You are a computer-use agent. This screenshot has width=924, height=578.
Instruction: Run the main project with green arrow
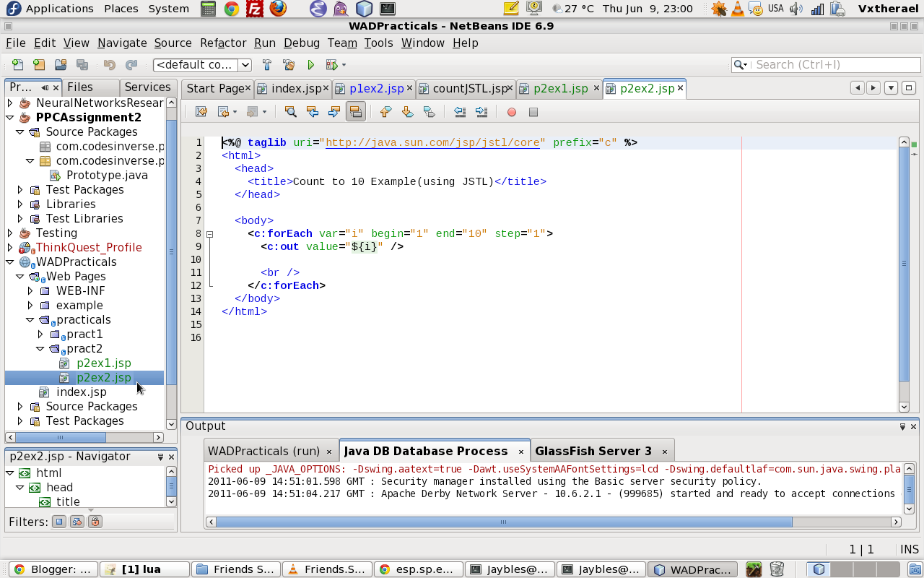click(x=310, y=64)
